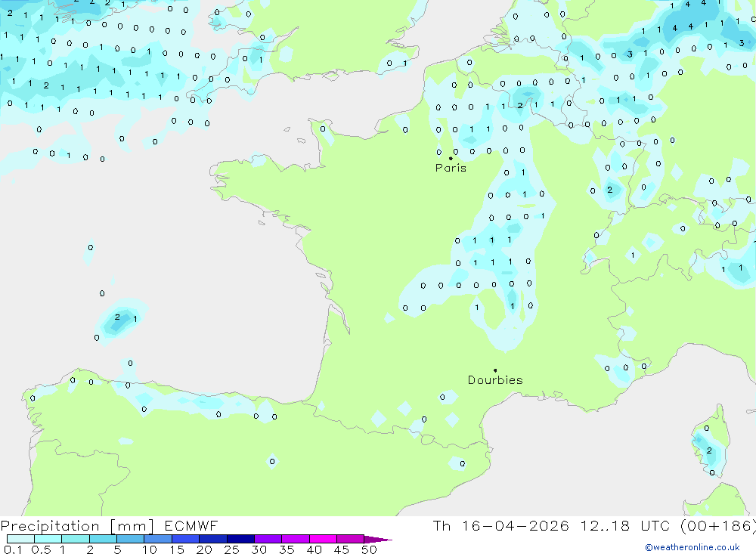Screen dimensions: 756x554
Task: Pick the 45–50 mm legend swatch
Action: tap(351, 539)
